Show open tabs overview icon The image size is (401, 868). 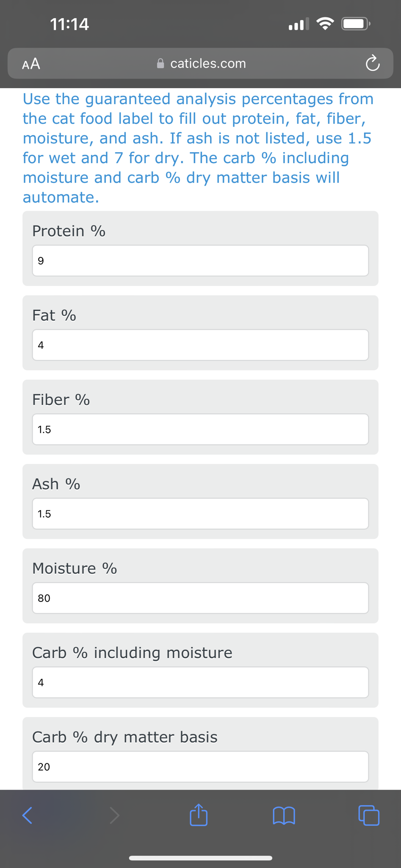pos(369,815)
